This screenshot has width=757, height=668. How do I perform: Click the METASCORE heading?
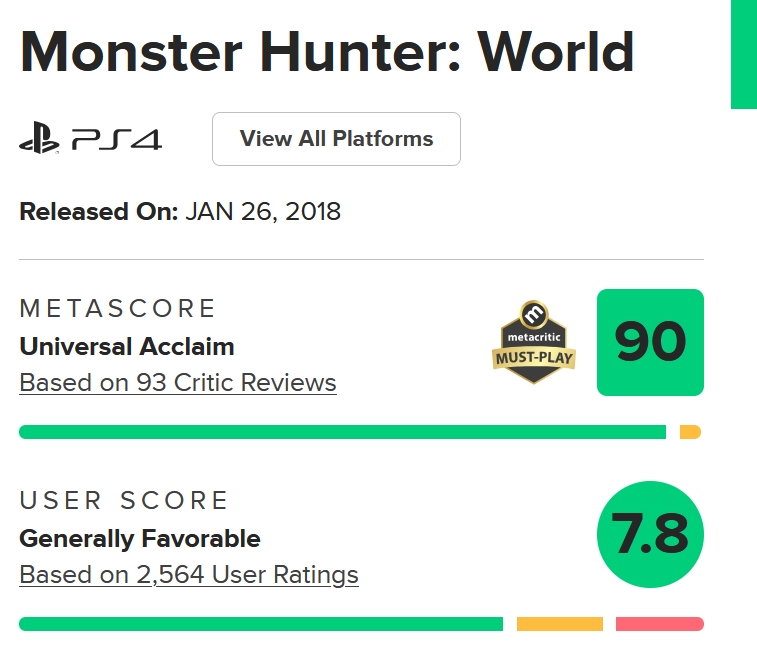tap(118, 308)
